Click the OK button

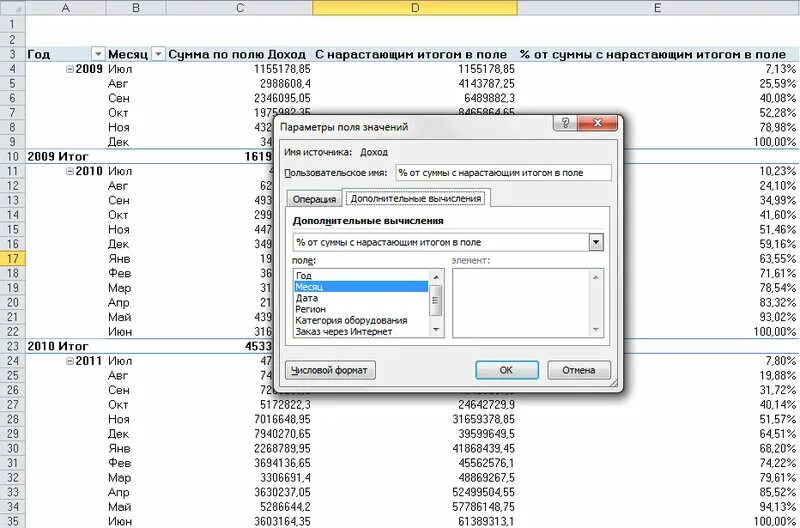(x=507, y=370)
